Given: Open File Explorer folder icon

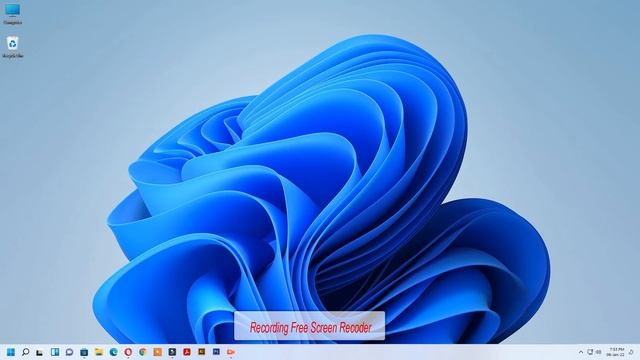Looking at the screenshot, I should 99,352.
